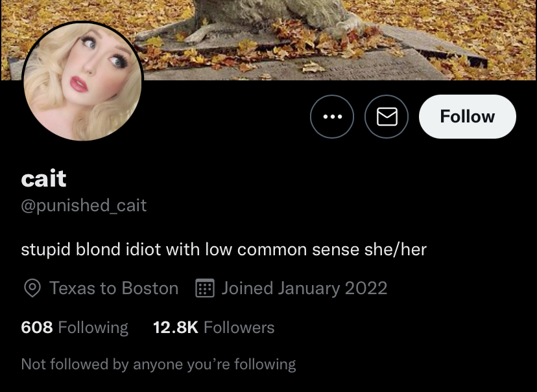
Task: Click the display name cait
Action: (43, 179)
